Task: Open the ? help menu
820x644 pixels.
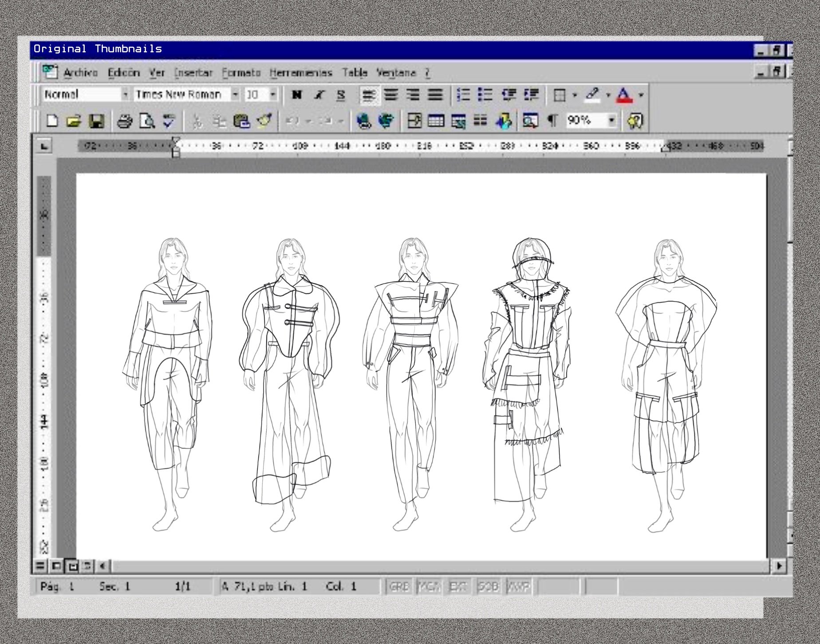Action: [x=427, y=73]
